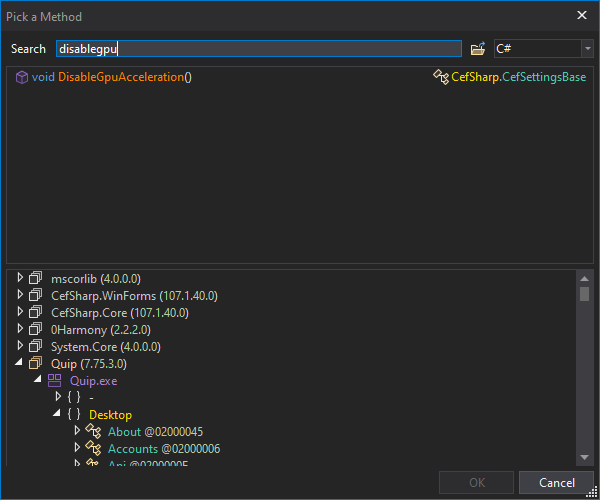Click the class icon for Accounts

(93, 448)
